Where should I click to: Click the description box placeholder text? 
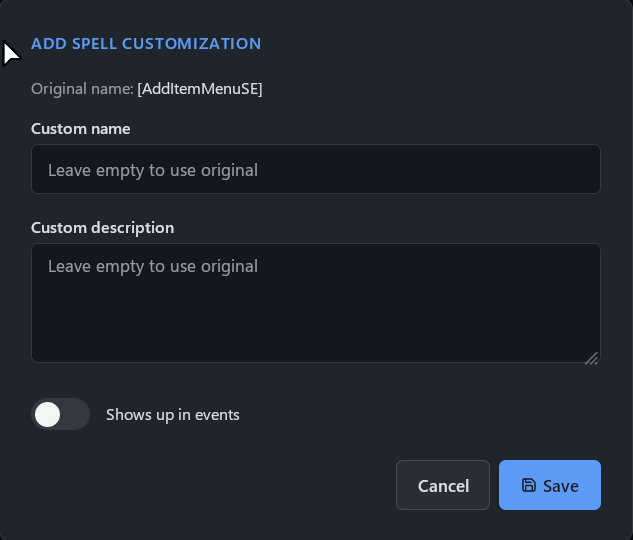pos(153,266)
